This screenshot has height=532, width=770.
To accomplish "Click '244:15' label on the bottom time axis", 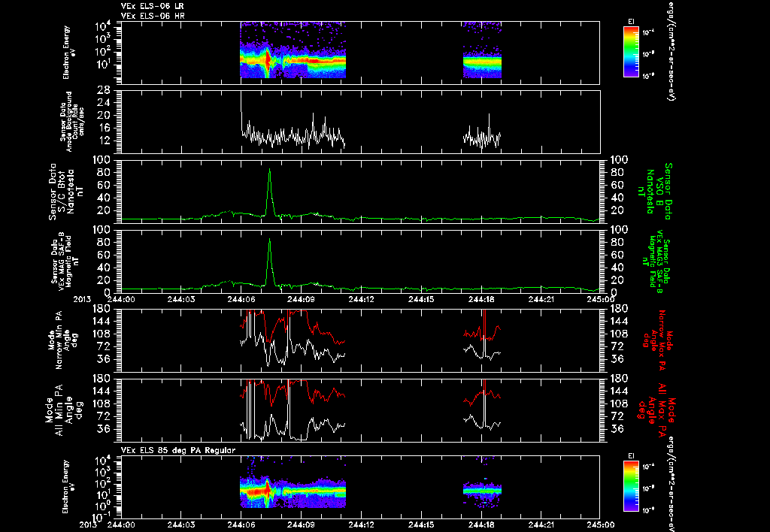I will (x=422, y=524).
